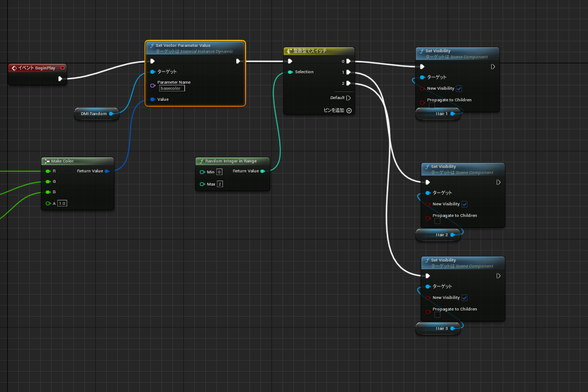The width and height of the screenshot is (588, 392).
Task: Uncheck New Visibility on Hair 1's Set Visibility node
Action: pyautogui.click(x=459, y=89)
